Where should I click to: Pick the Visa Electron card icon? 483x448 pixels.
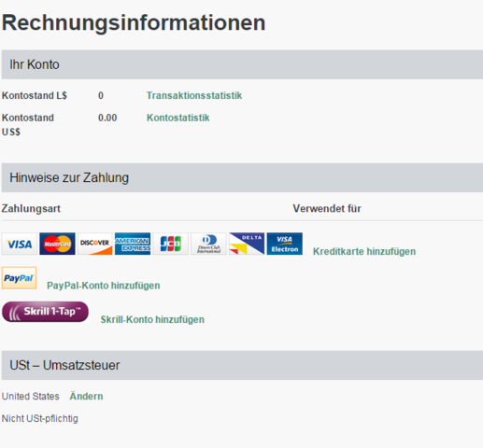(285, 244)
